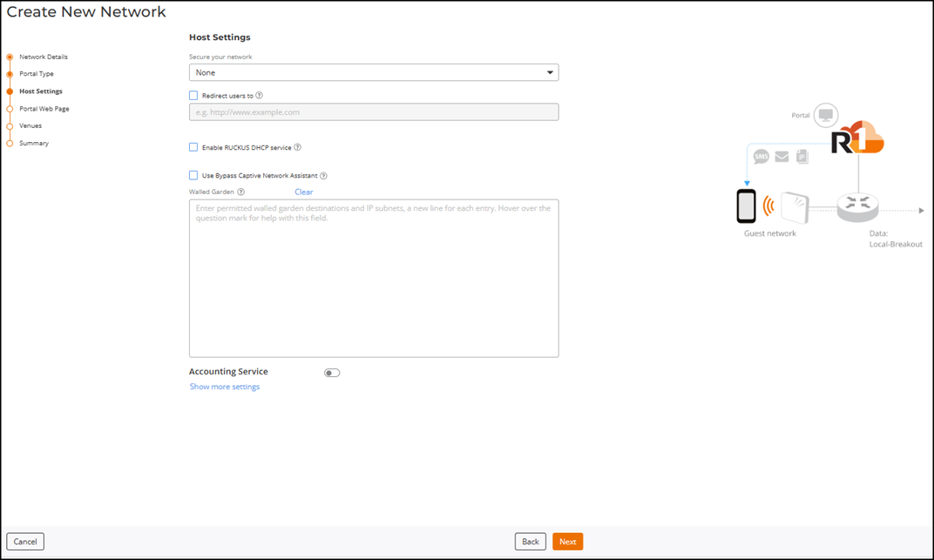Go to Network Details step

(44, 57)
